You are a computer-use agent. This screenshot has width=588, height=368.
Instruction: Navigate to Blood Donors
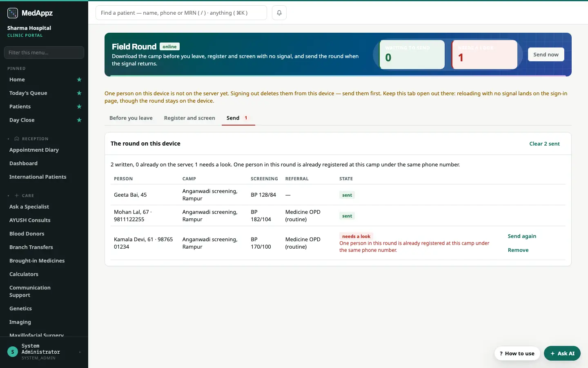click(27, 234)
